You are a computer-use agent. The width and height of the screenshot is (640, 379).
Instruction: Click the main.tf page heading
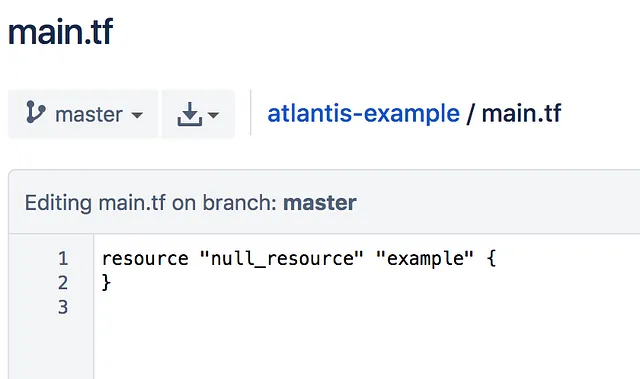pos(60,32)
